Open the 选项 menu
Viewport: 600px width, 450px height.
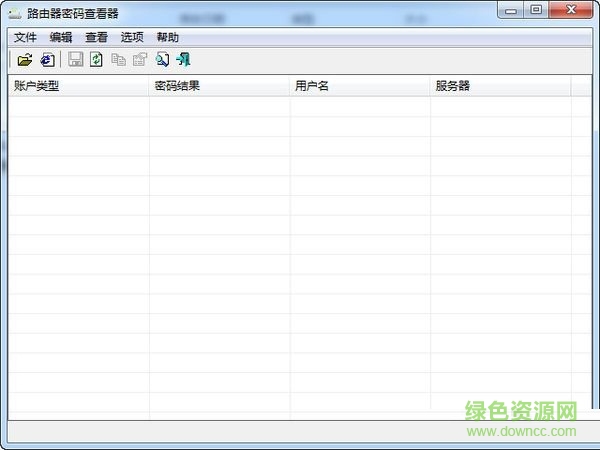point(132,38)
